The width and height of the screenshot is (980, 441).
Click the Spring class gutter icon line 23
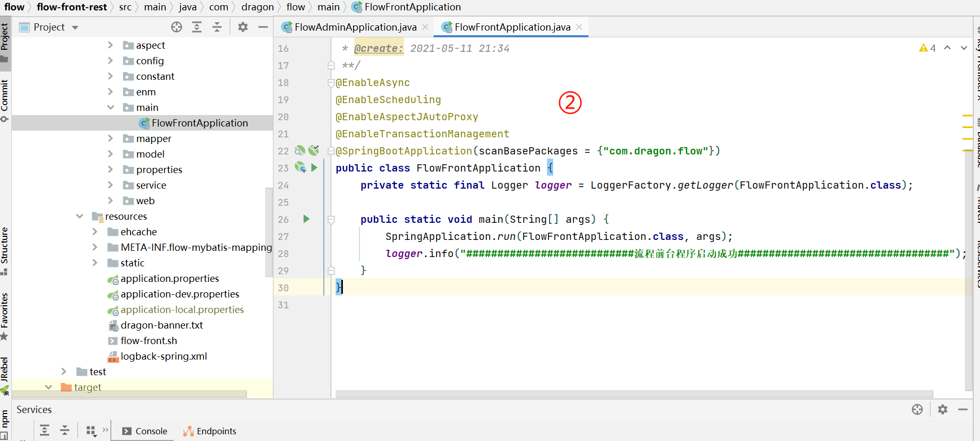tap(300, 168)
